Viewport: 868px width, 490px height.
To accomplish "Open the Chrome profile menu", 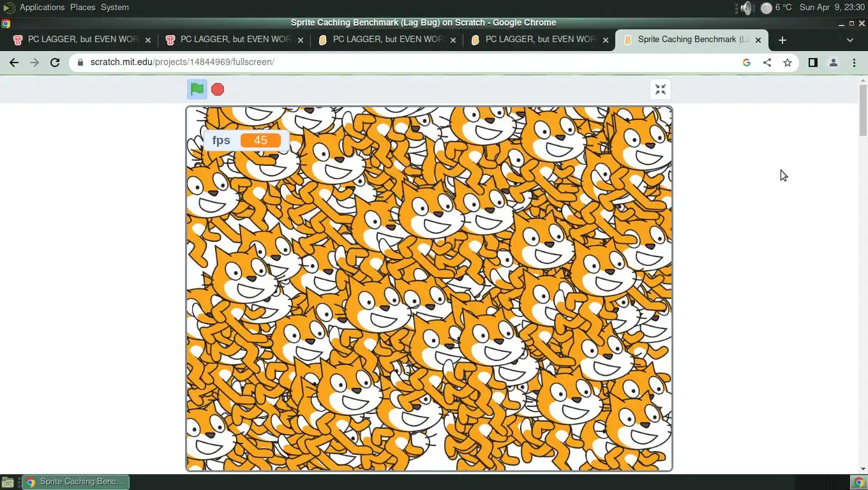I will (x=834, y=63).
